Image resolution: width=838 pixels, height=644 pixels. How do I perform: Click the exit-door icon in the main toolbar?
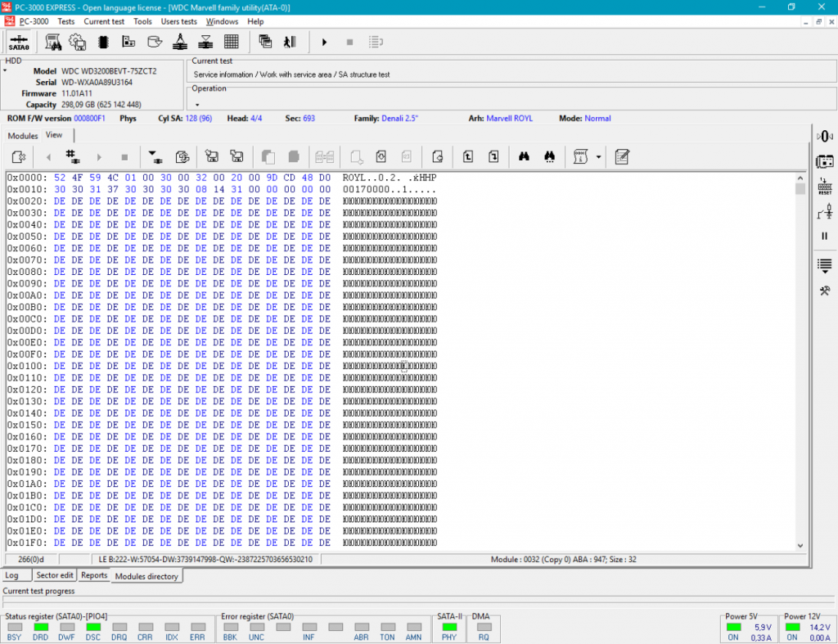pyautogui.click(x=290, y=42)
